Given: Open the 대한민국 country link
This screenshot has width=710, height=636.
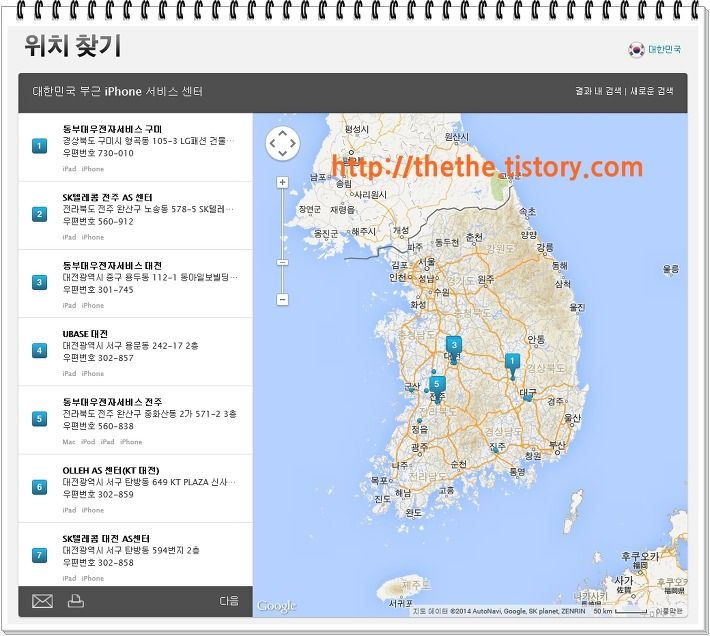Looking at the screenshot, I should [664, 49].
